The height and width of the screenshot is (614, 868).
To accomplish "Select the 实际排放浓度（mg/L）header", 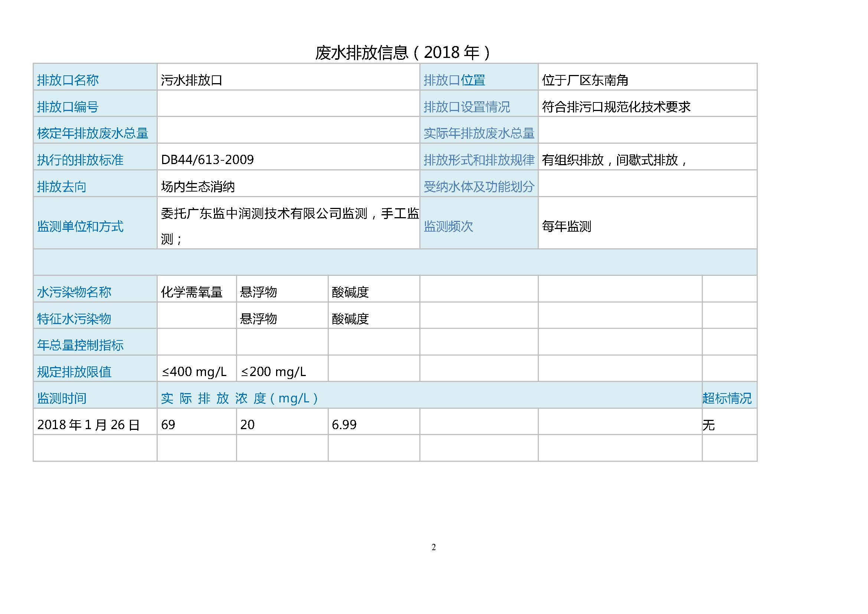I will [x=240, y=398].
